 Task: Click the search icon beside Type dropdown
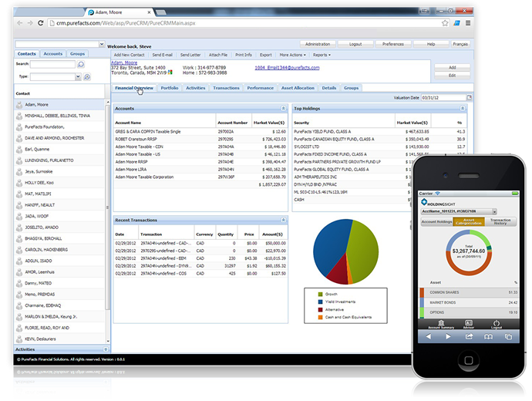(87, 77)
